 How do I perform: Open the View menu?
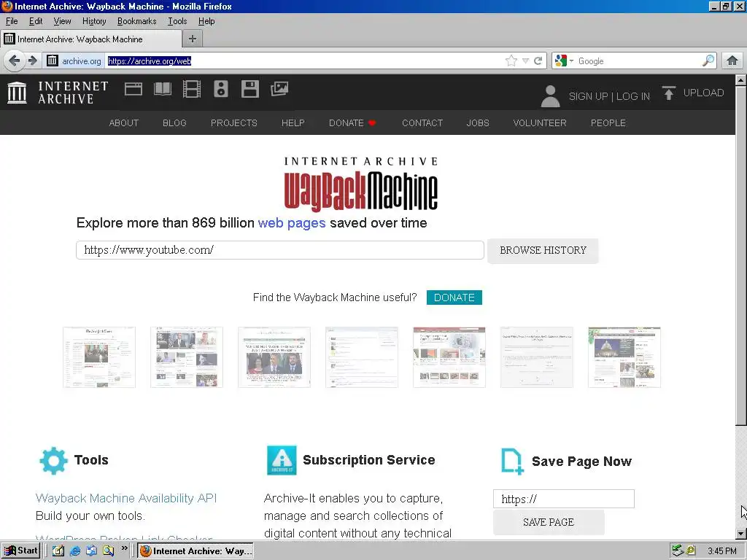pos(62,21)
